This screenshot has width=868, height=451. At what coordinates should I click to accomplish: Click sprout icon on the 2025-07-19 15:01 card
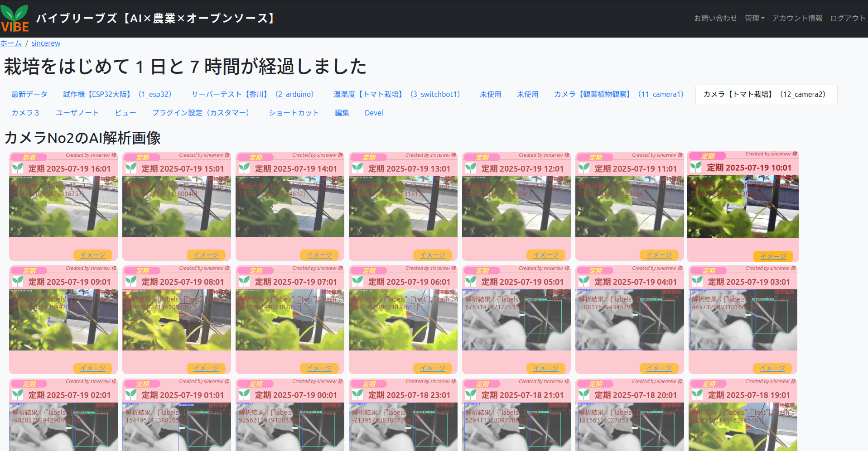pyautogui.click(x=131, y=168)
